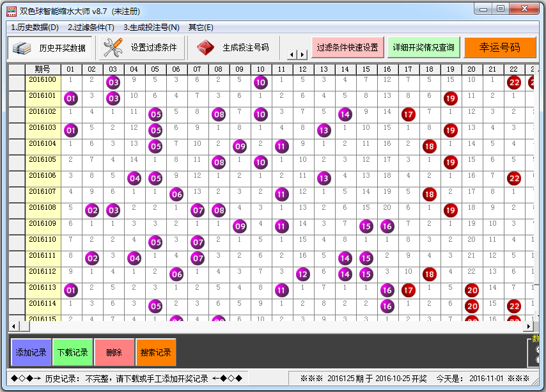Click 详细开奖情况查询 green button
546x392 pixels.
click(423, 47)
